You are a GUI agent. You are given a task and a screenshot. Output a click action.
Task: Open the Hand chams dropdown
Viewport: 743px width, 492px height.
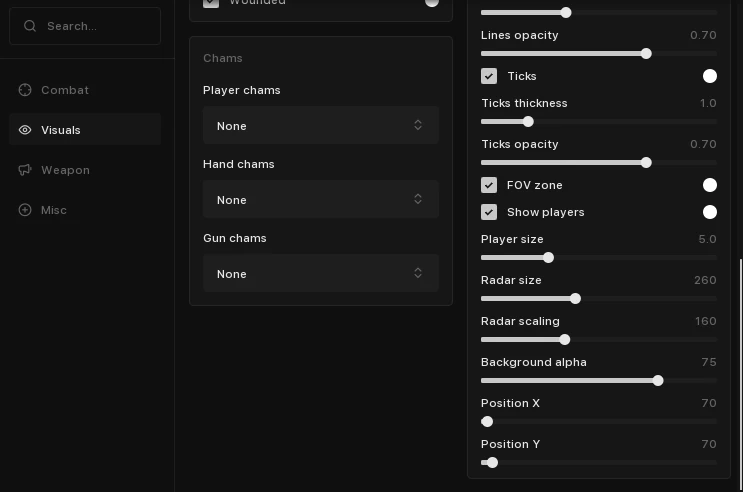[321, 199]
